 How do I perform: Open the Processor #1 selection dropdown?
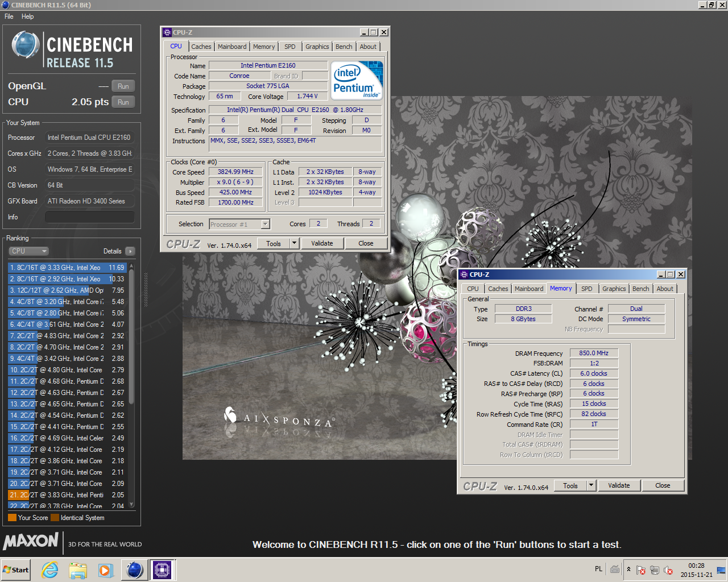[x=239, y=225]
